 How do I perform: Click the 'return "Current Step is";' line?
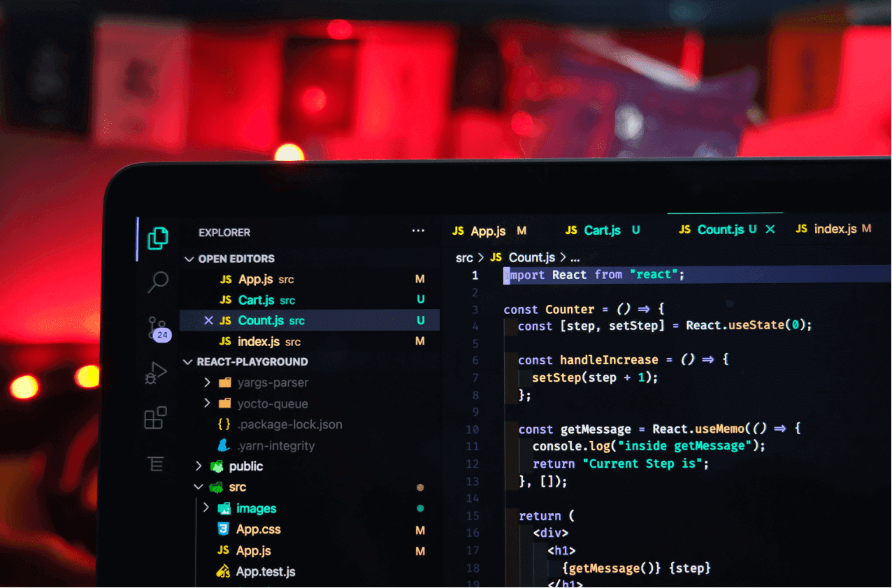621,464
